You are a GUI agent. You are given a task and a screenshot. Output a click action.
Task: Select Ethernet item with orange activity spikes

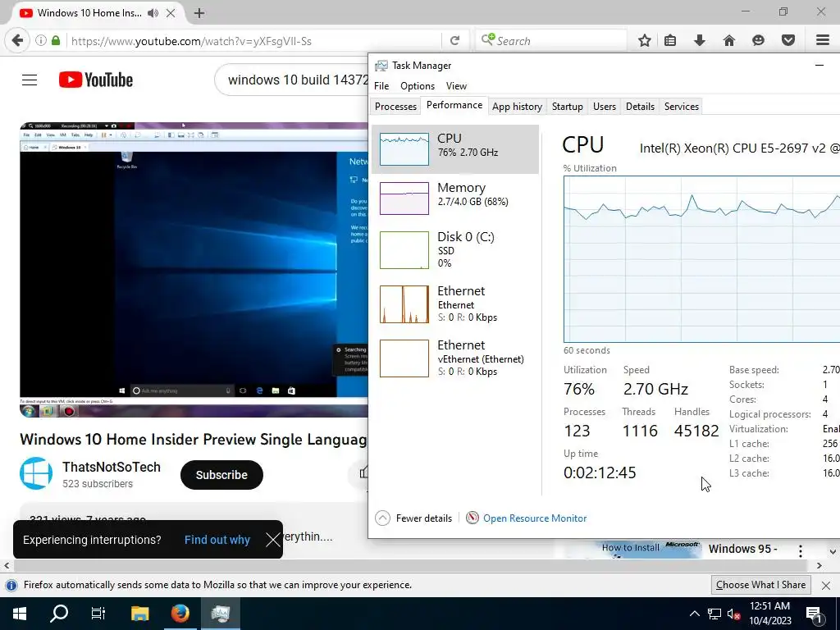455,304
